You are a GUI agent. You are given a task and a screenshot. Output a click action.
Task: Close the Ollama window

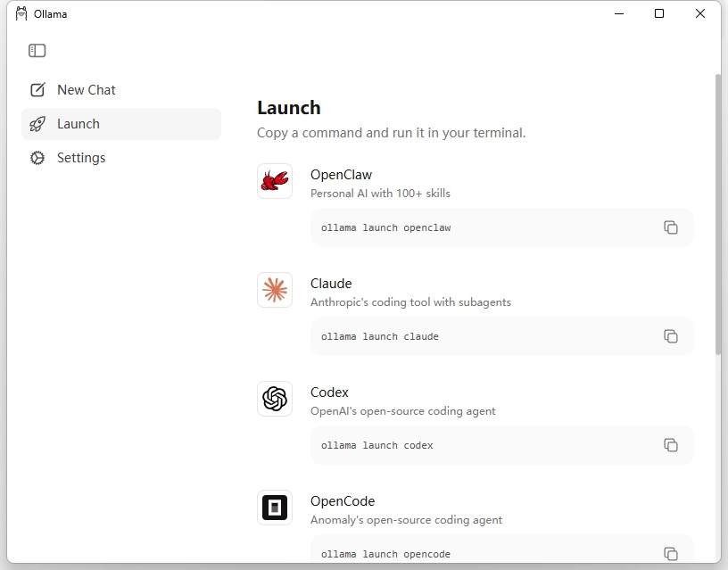pyautogui.click(x=700, y=14)
